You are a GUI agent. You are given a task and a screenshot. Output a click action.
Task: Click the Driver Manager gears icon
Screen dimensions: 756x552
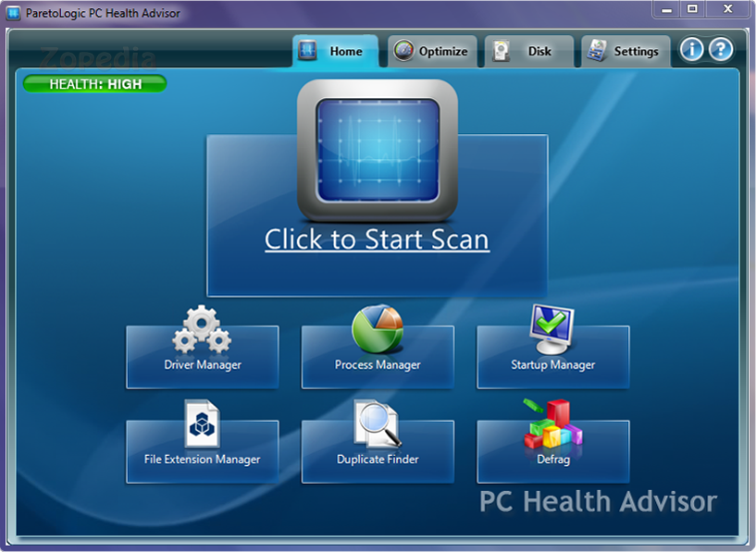202,329
